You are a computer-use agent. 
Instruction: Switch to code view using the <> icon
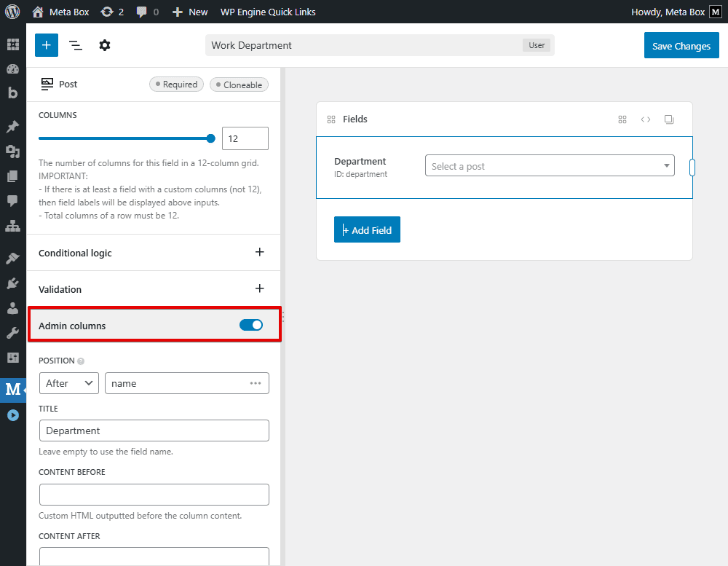646,119
